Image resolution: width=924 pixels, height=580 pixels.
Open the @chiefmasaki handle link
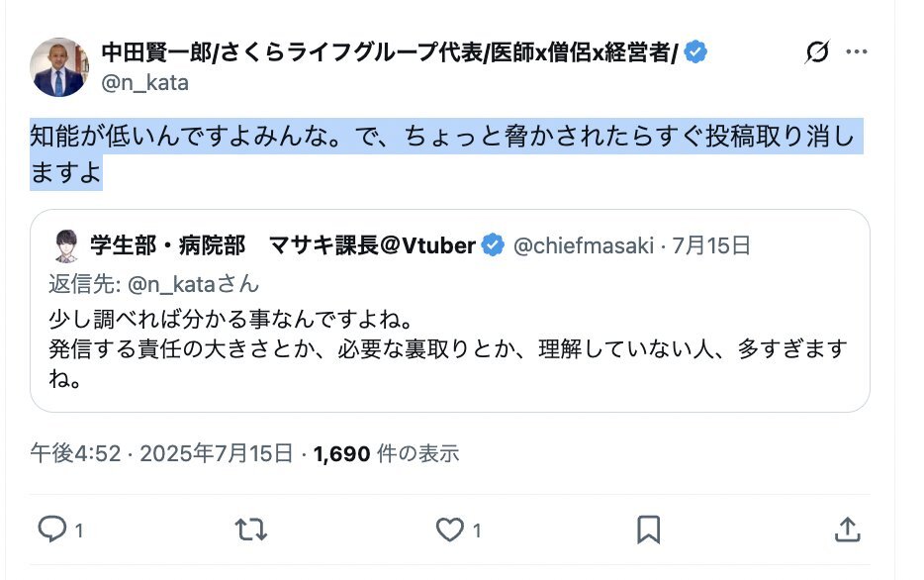(x=583, y=245)
